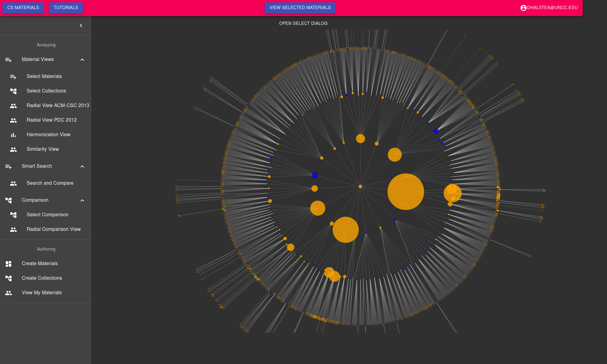Click the people icon beside Similarity View
607x364 pixels.
(x=13, y=150)
